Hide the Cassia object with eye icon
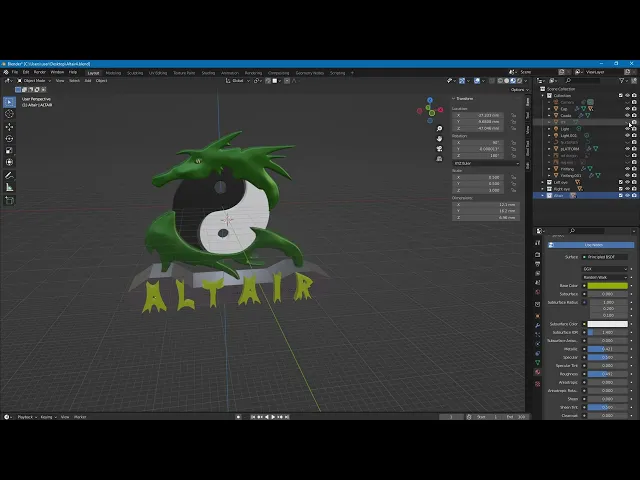 click(627, 116)
